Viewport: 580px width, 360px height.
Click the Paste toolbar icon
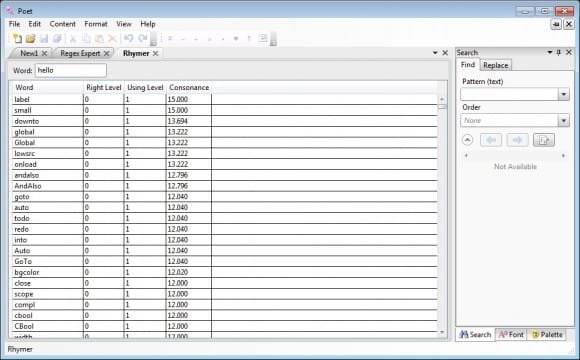click(99, 38)
